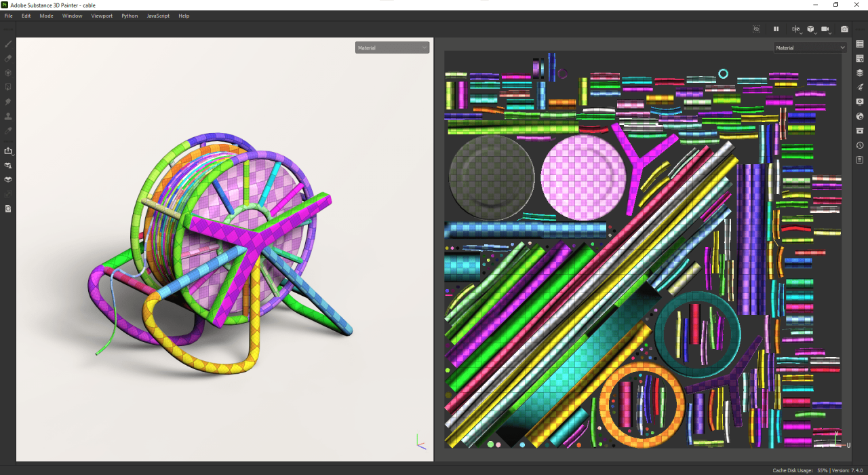Open the History panel clock icon

point(860,145)
